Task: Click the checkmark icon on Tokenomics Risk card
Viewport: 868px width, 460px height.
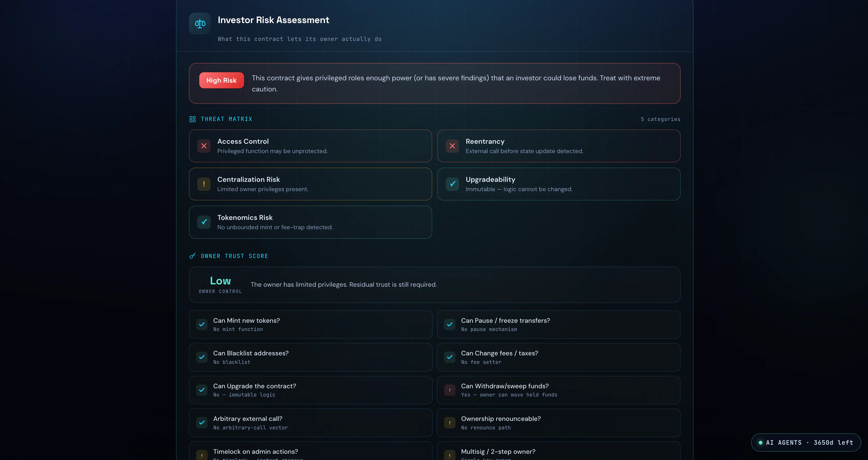Action: click(204, 222)
